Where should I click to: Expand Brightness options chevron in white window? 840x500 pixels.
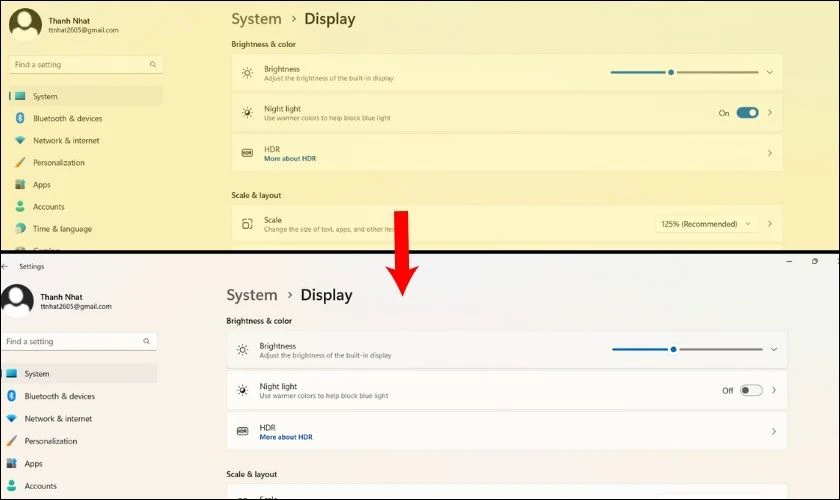pyautogui.click(x=774, y=349)
